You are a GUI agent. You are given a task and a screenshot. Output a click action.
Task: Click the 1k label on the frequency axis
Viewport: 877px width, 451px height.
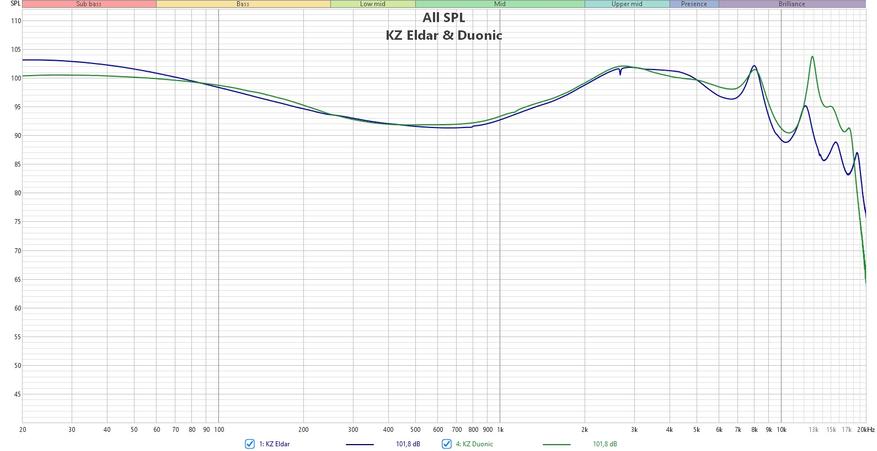point(500,429)
